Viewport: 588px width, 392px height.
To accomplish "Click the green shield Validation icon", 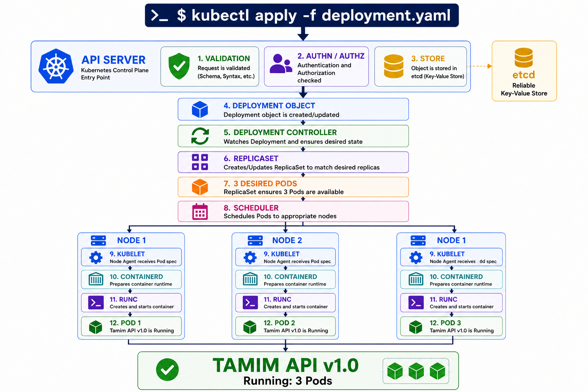I will point(179,66).
